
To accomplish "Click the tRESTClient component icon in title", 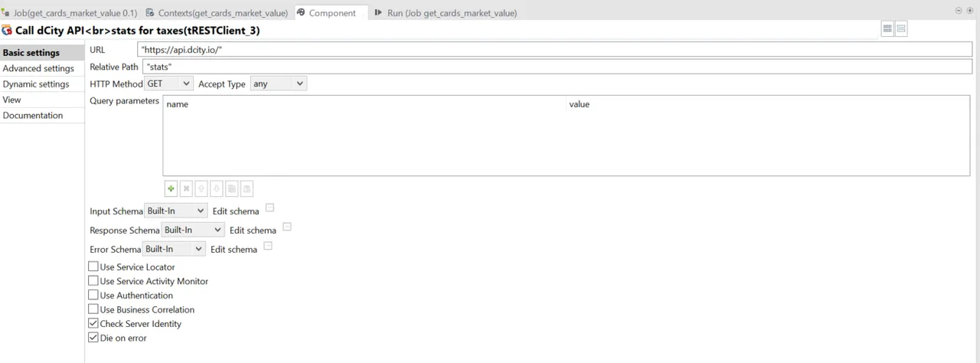I will coord(7,31).
